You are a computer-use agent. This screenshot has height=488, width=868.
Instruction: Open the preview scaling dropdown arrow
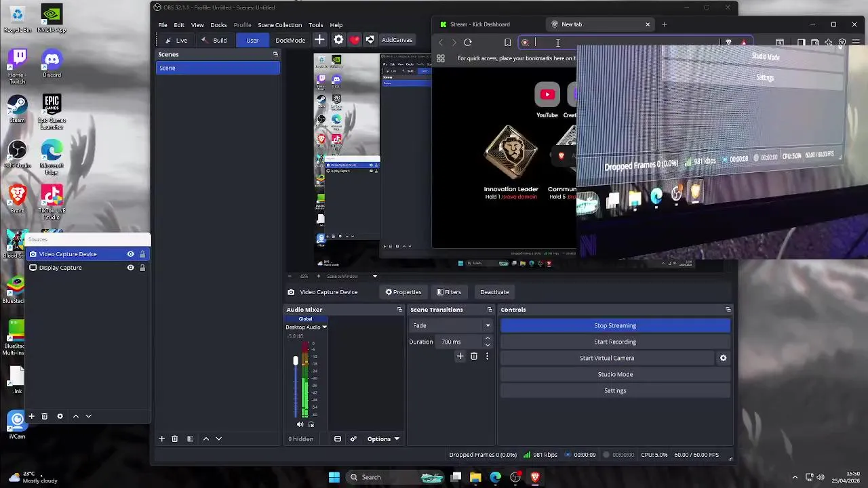[x=374, y=276]
